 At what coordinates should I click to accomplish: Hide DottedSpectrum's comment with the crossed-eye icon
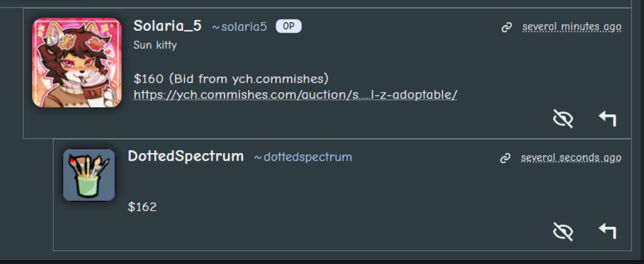click(x=563, y=231)
